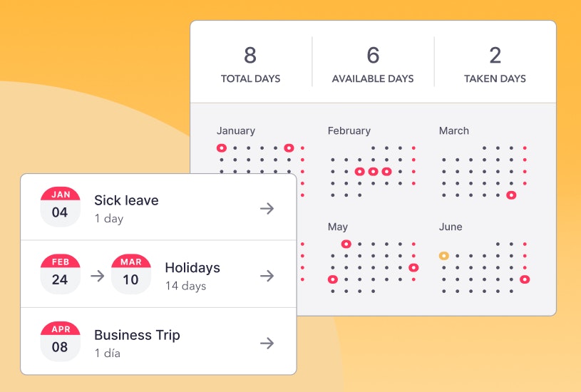Click the middle circled day in February

(373, 172)
